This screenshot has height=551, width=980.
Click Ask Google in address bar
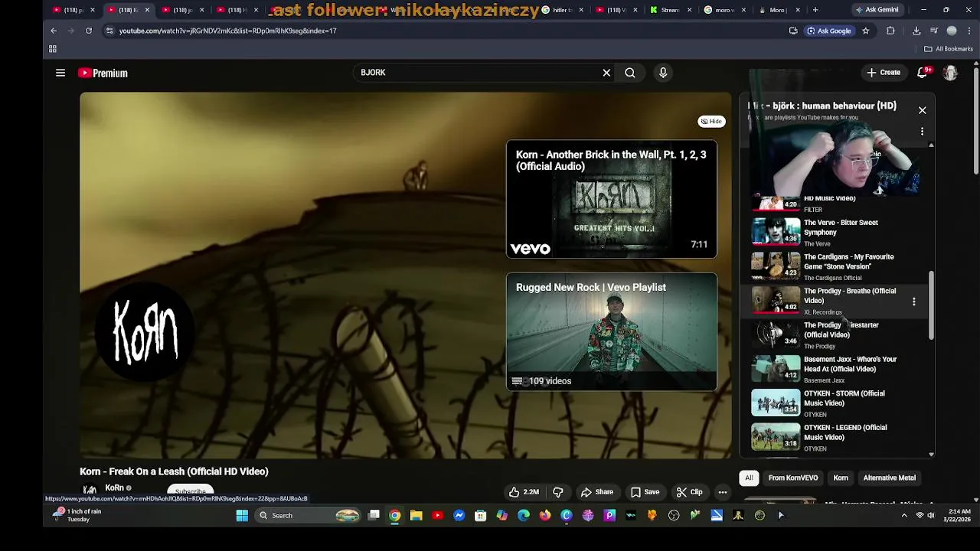coord(829,31)
